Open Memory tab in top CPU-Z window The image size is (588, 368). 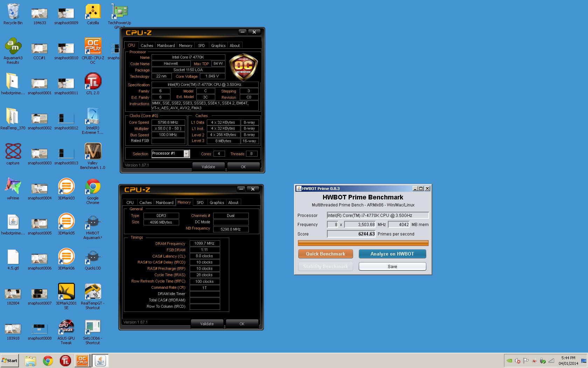click(x=185, y=46)
